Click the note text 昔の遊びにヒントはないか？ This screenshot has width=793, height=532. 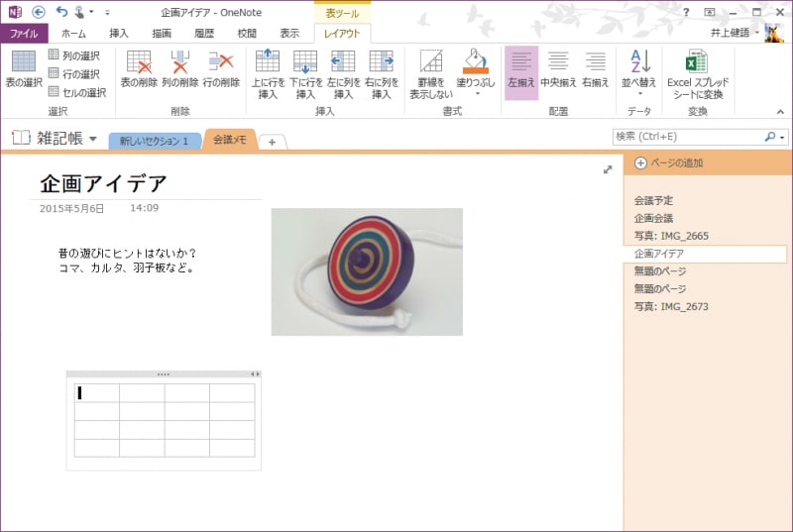coord(128,253)
